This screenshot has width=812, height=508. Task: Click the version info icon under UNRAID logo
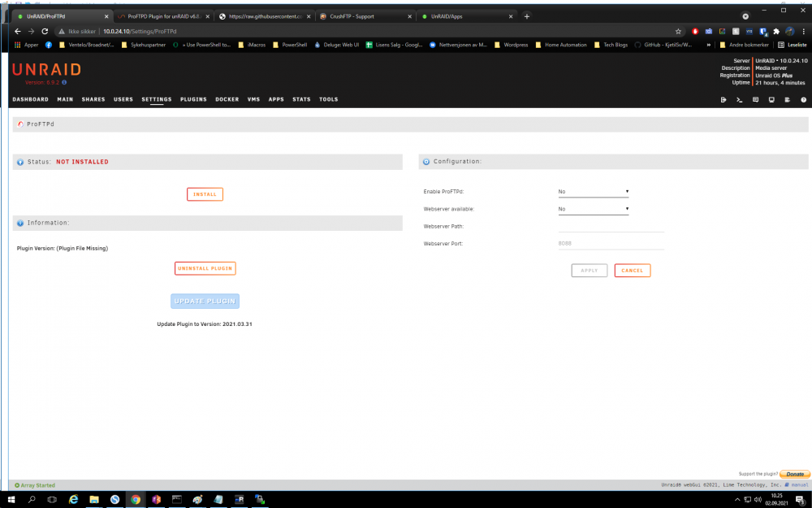coord(64,82)
